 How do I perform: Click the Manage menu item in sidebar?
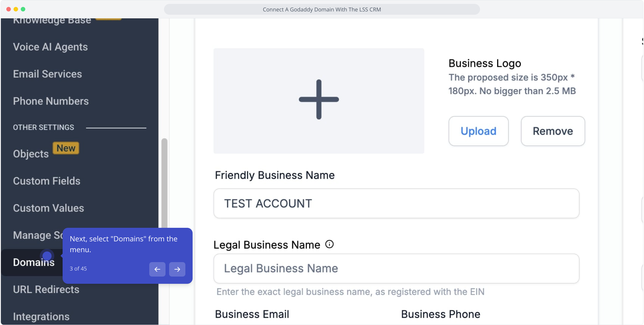coord(38,235)
